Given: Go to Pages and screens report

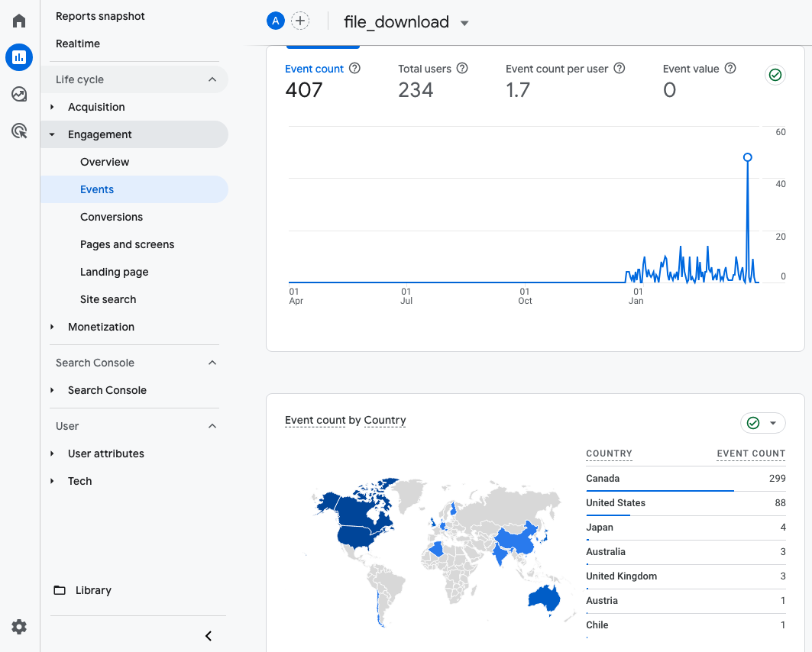Looking at the screenshot, I should [127, 244].
